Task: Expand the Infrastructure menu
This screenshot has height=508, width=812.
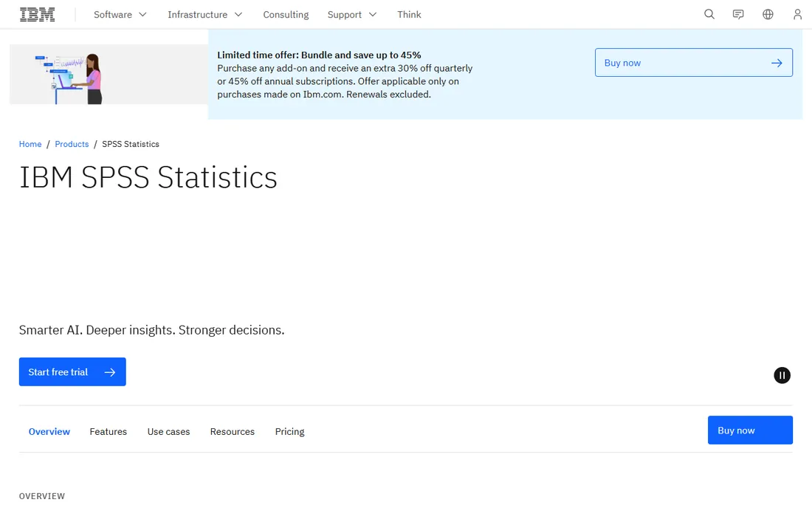Action: [x=205, y=15]
